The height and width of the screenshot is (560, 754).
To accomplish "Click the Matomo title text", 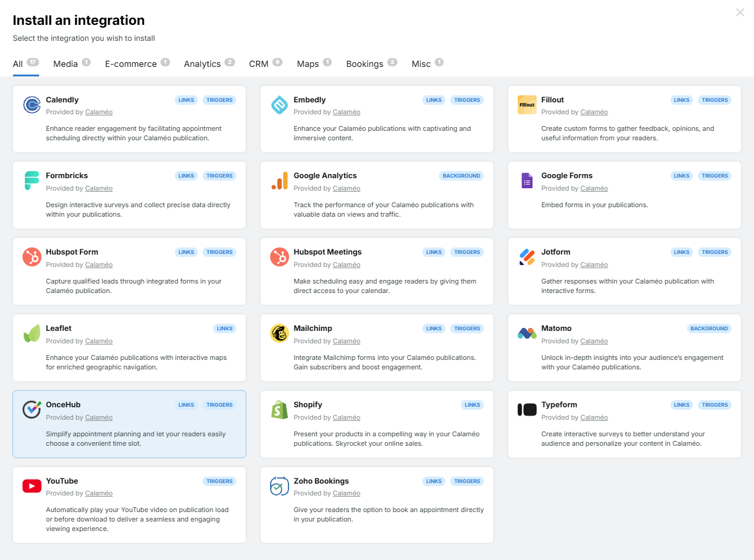I will [x=557, y=329].
